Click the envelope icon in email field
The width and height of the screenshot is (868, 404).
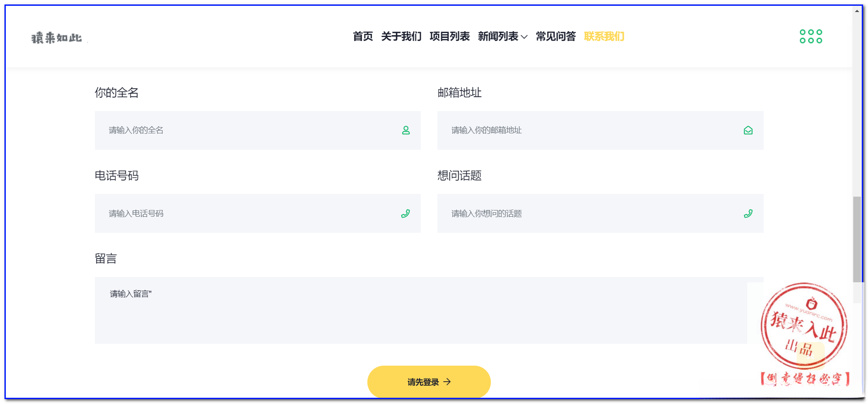pyautogui.click(x=748, y=130)
